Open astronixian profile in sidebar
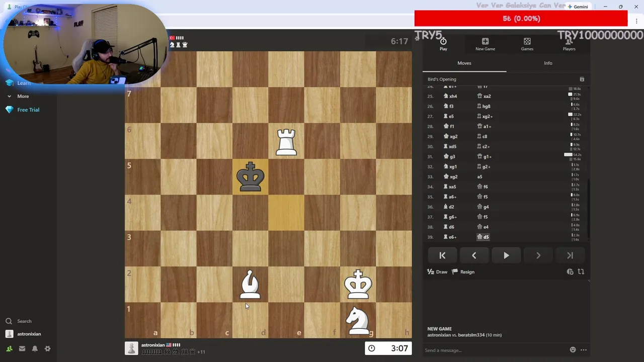Image resolution: width=644 pixels, height=362 pixels. click(x=24, y=334)
